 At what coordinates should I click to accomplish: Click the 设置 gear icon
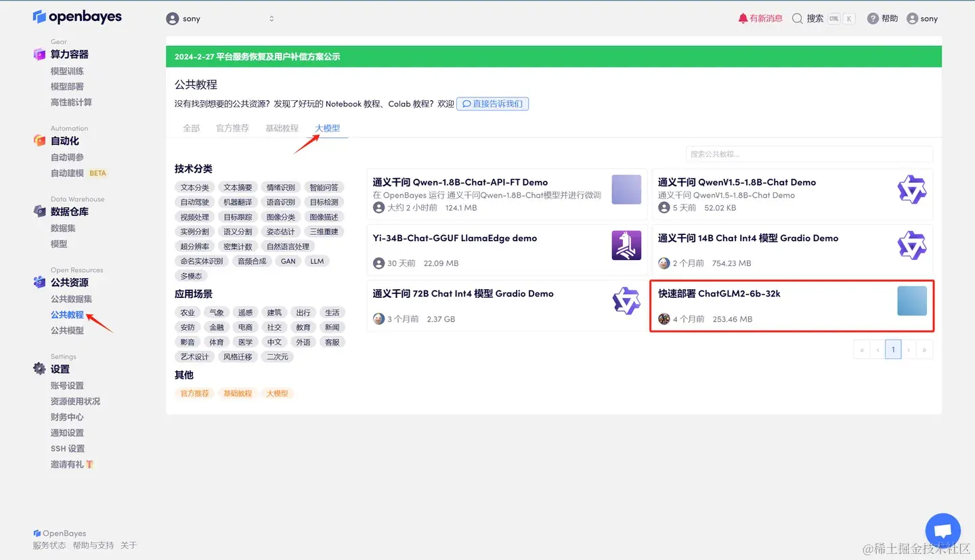tap(39, 369)
